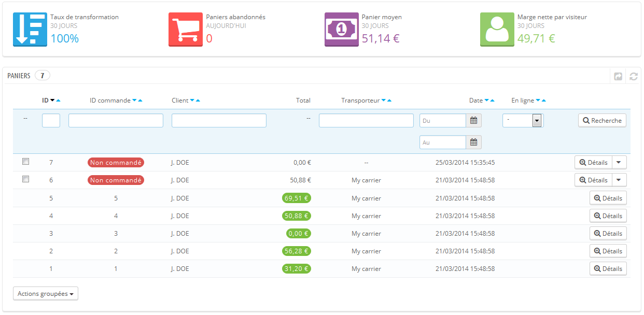
Task: Click the Taux de transformation chart icon
Action: (x=30, y=30)
